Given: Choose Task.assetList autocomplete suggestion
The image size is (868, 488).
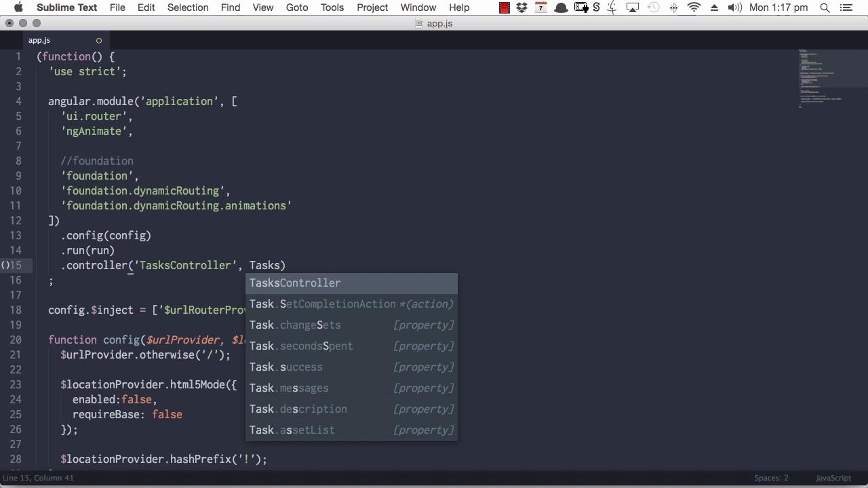Looking at the screenshot, I should [x=351, y=430].
